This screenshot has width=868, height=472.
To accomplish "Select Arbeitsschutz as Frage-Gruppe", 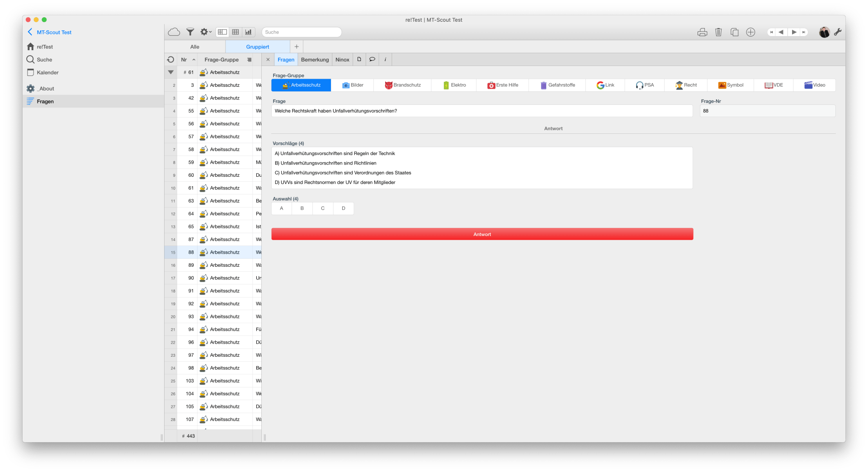I will (301, 85).
